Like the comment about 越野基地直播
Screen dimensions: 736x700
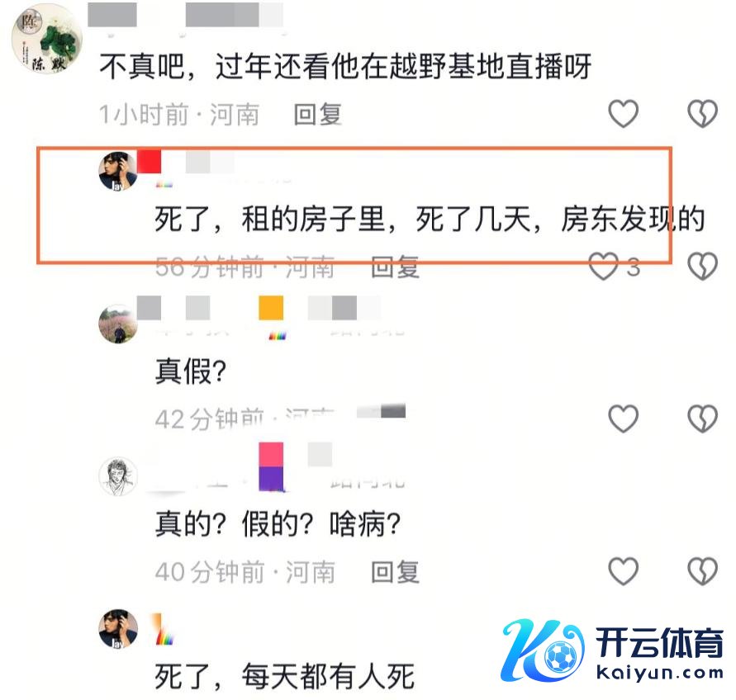(x=623, y=114)
